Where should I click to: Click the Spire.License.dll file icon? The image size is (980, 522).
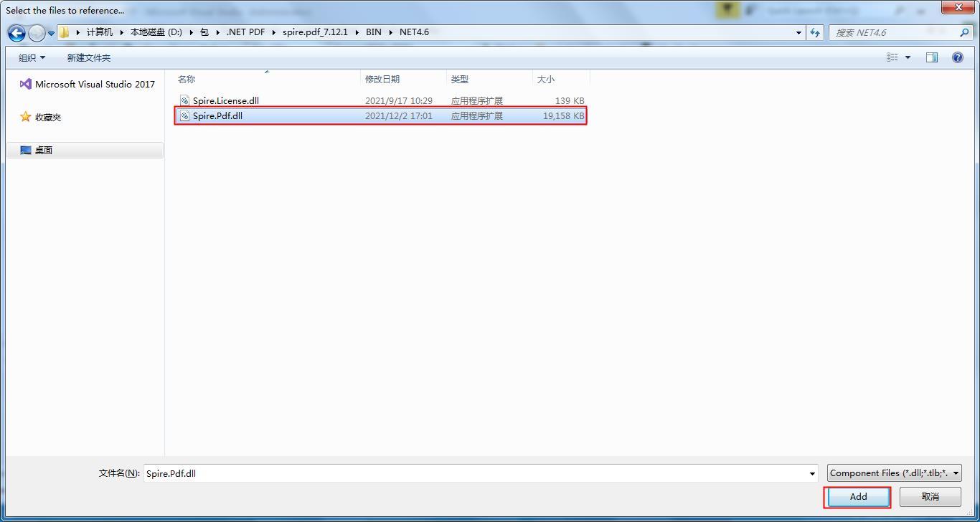point(184,100)
